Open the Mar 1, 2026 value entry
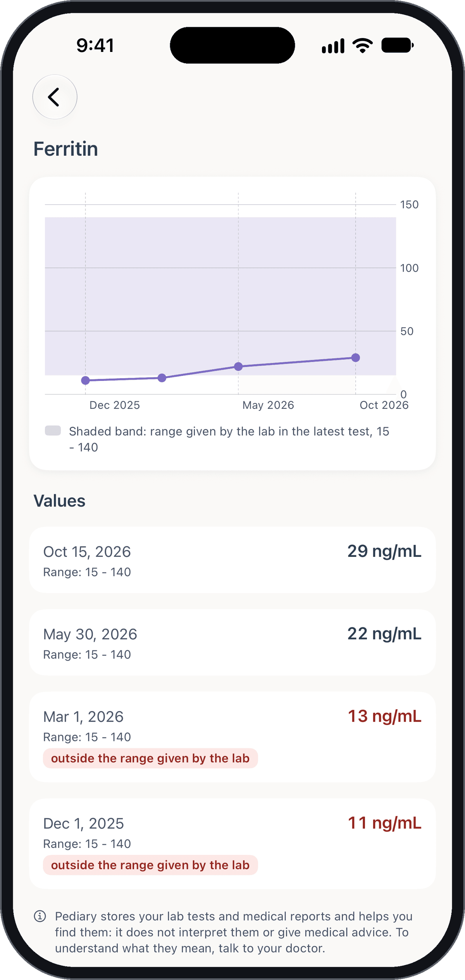This screenshot has width=465, height=980. click(232, 737)
